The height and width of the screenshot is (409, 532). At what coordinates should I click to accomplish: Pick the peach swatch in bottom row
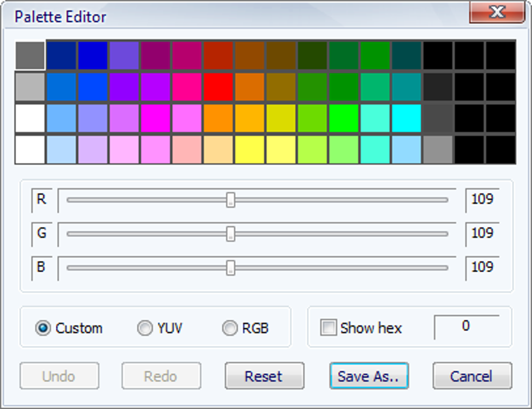pyautogui.click(x=218, y=150)
